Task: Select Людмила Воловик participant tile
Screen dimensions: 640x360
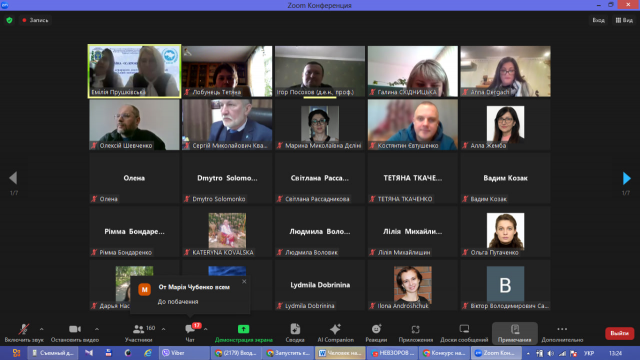Action: coord(320,231)
